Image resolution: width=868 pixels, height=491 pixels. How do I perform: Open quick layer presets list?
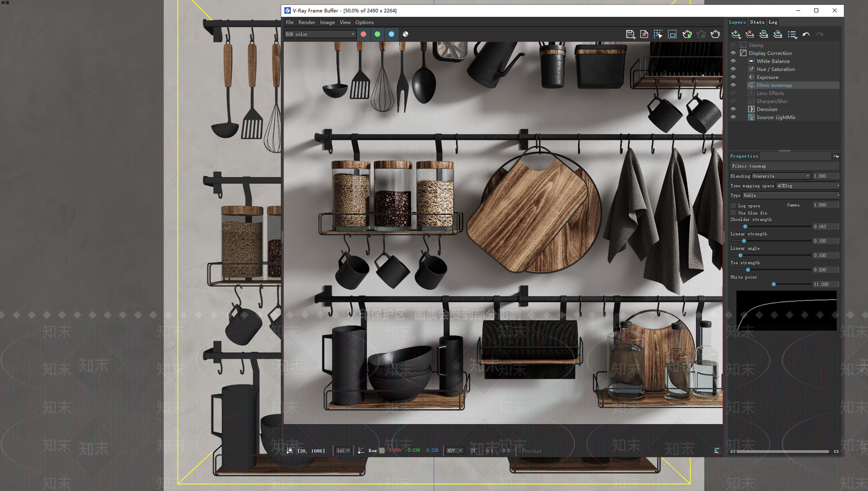(x=793, y=35)
